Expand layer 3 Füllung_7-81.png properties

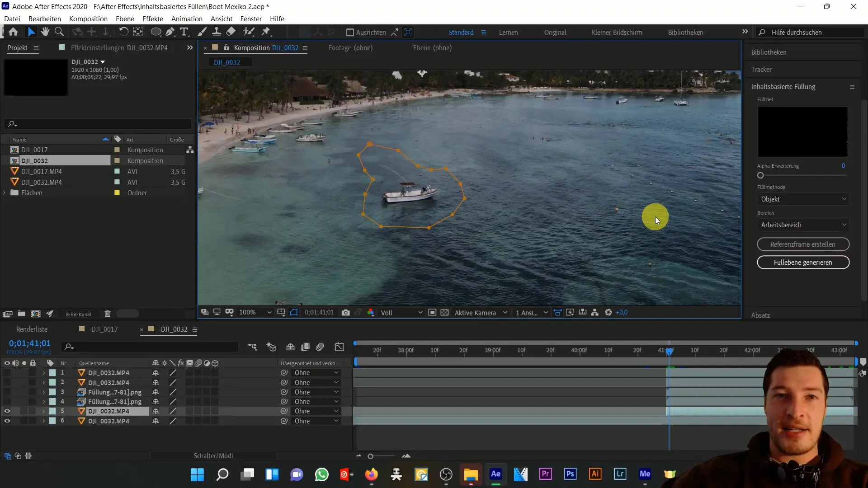pyautogui.click(x=43, y=392)
